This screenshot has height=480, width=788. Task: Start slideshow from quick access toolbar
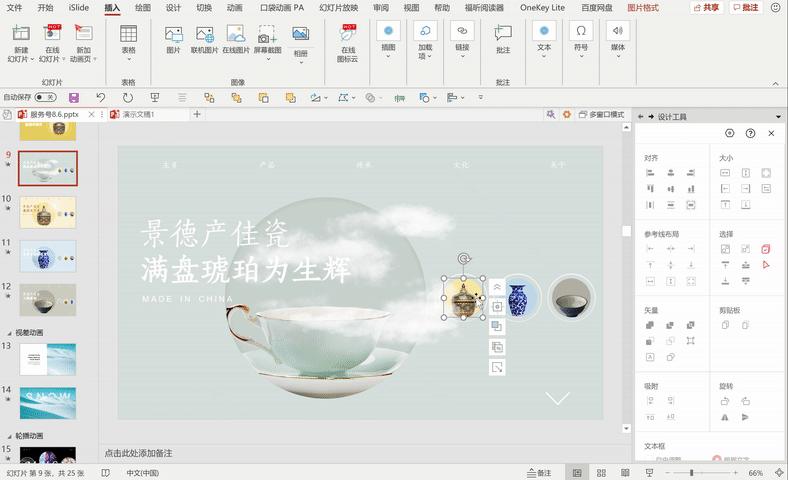pos(155,98)
